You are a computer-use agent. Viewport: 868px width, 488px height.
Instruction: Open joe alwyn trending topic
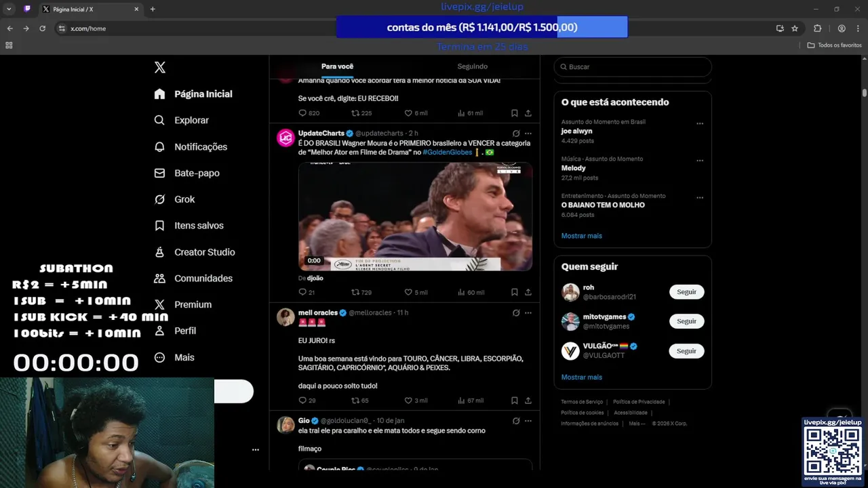(576, 131)
